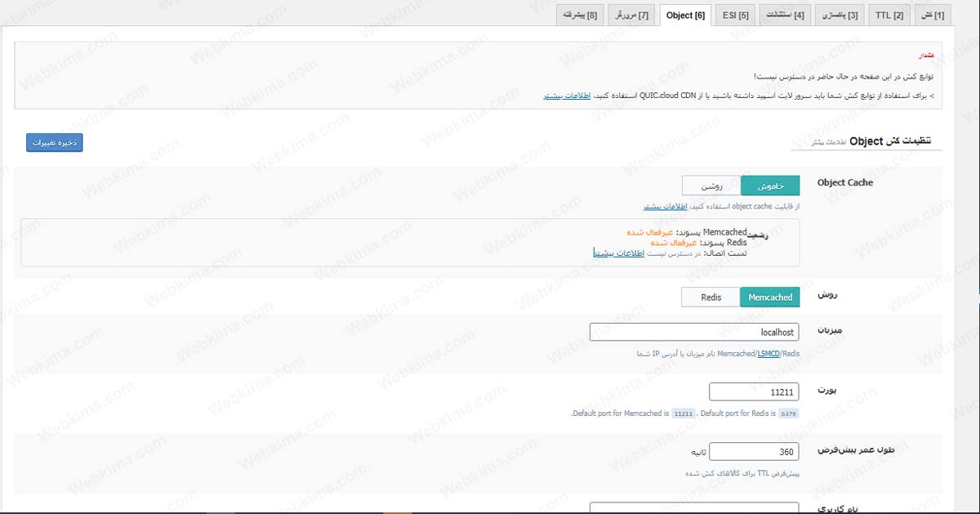
Task: Choose Redis as the method
Action: pyautogui.click(x=710, y=297)
